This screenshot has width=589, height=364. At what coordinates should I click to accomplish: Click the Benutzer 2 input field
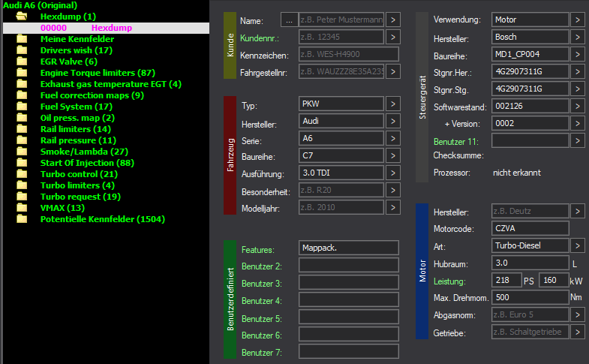pyautogui.click(x=349, y=265)
